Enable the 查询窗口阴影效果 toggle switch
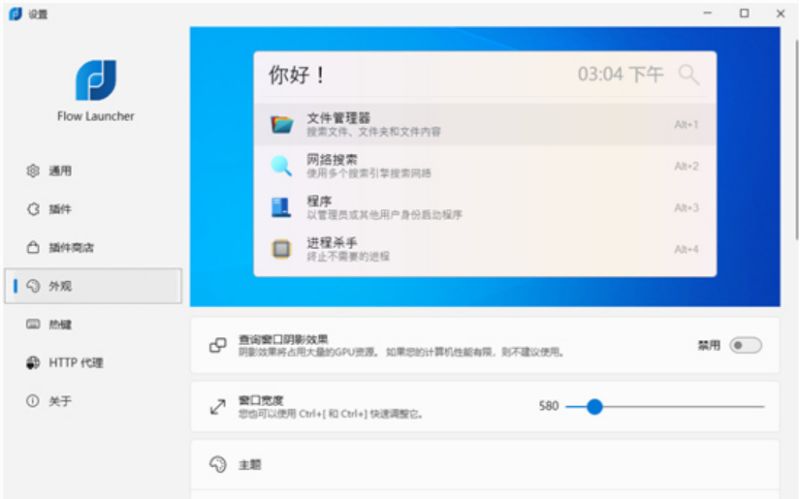800x499 pixels. click(x=745, y=345)
